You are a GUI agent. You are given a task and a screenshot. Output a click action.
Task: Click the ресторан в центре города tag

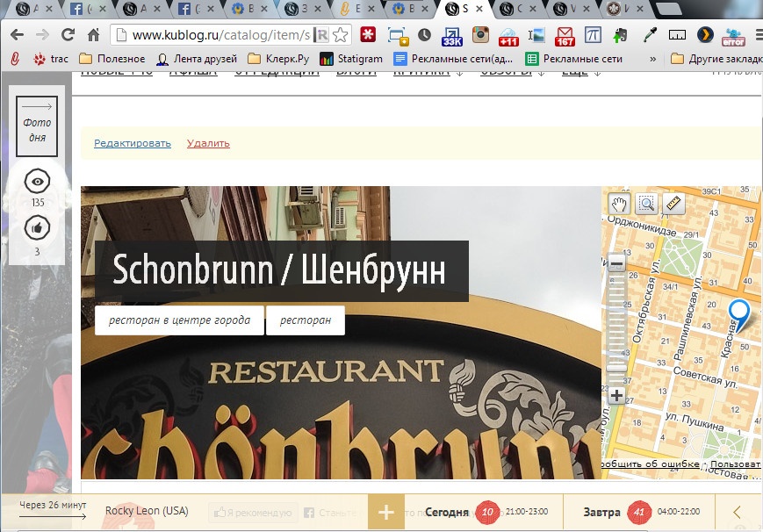point(180,320)
